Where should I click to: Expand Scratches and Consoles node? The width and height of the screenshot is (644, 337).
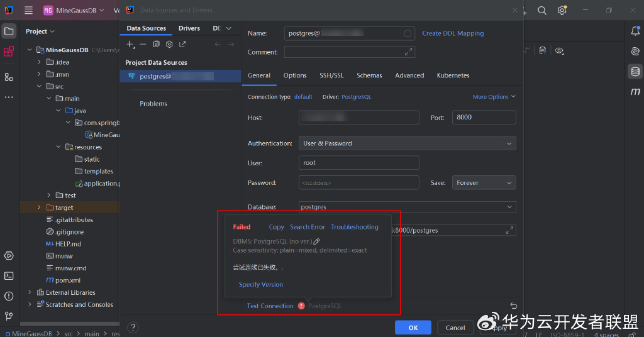29,304
